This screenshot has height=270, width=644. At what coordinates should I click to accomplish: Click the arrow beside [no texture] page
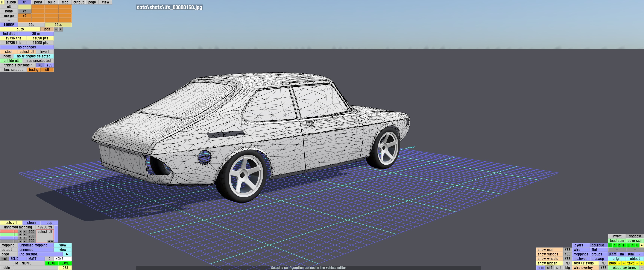coord(67,254)
